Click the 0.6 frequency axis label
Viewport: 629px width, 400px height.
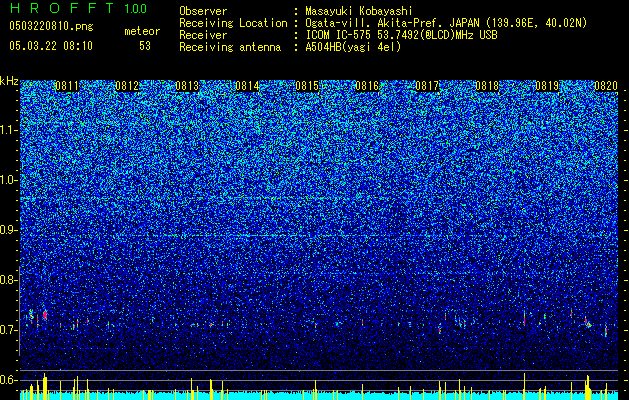tap(8, 380)
